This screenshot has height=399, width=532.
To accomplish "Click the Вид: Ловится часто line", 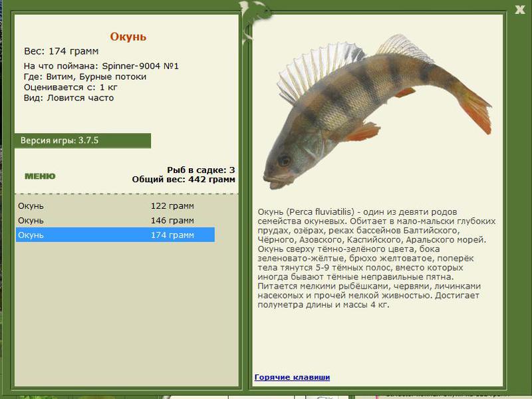I will pos(69,98).
